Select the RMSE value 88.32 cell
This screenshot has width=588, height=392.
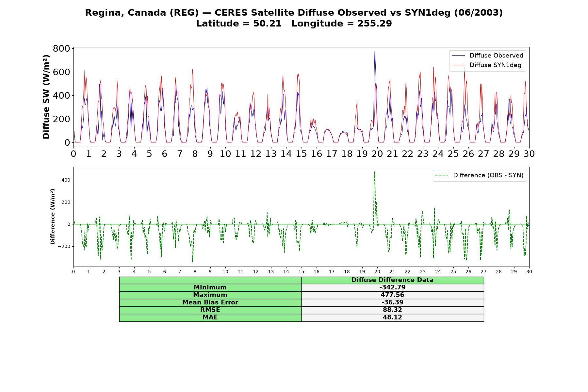tap(392, 310)
